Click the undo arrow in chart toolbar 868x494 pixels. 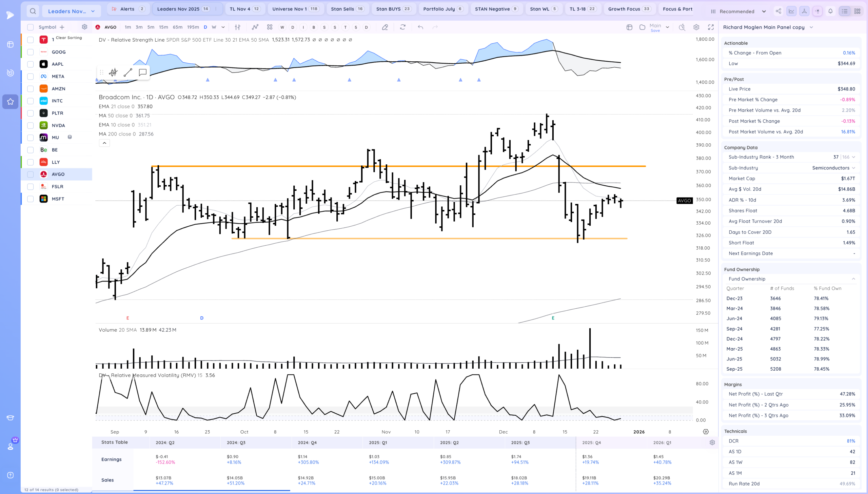click(x=420, y=27)
